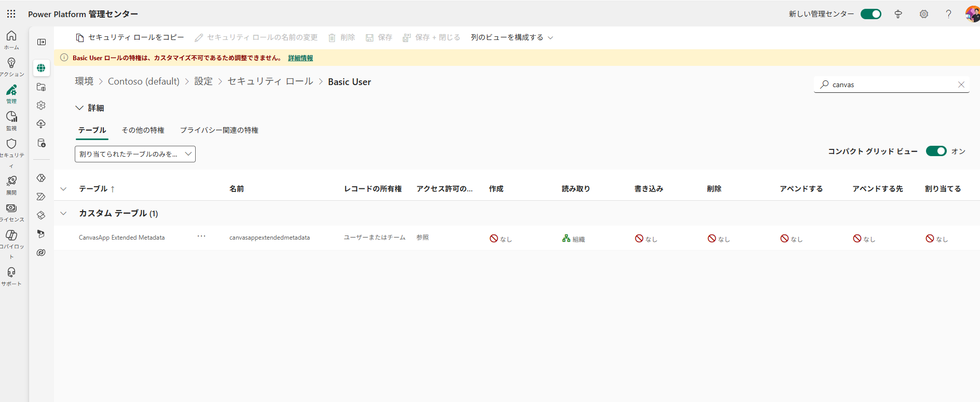Toggle コンパクト グリッド ビュー switch
The width and height of the screenshot is (980, 402).
point(936,151)
